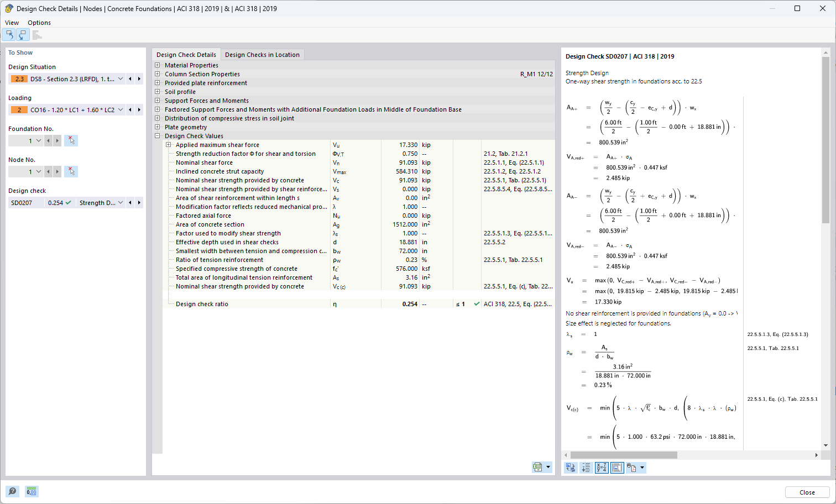The width and height of the screenshot is (836, 504).
Task: Select the Ratio of tension reinforcement row
Action: [x=359, y=260]
